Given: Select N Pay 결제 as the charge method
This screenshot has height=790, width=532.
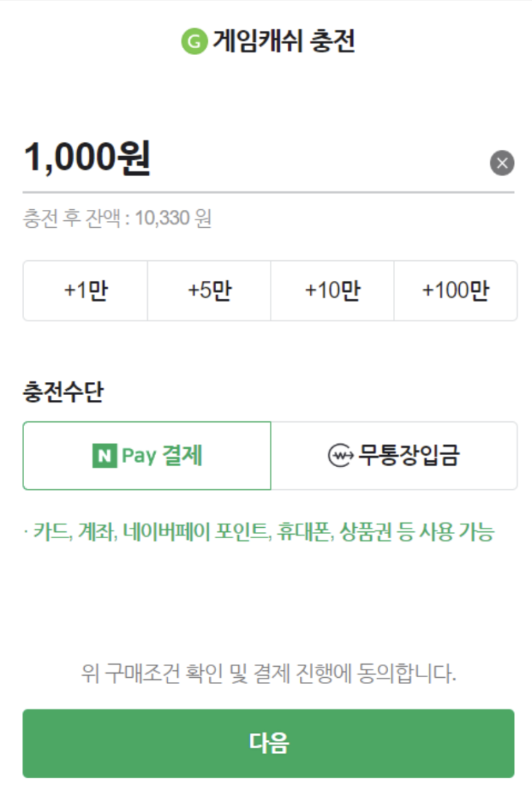Looking at the screenshot, I should [147, 456].
